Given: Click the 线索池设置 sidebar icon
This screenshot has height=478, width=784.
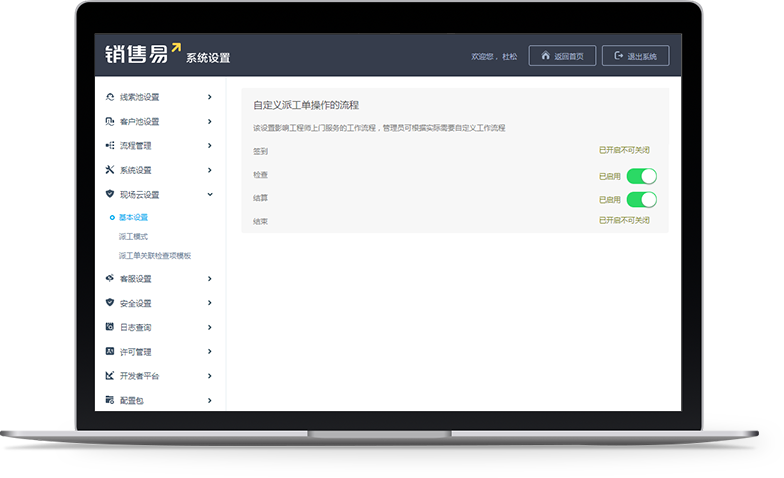Looking at the screenshot, I should pyautogui.click(x=110, y=97).
